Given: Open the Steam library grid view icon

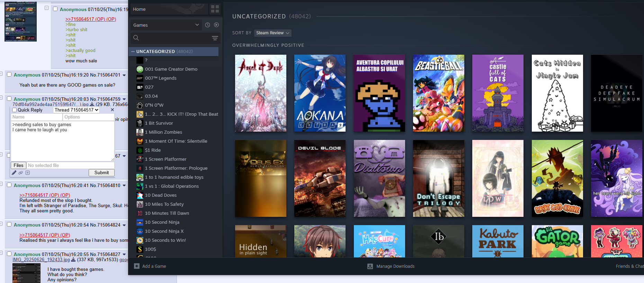Looking at the screenshot, I should 215,9.
